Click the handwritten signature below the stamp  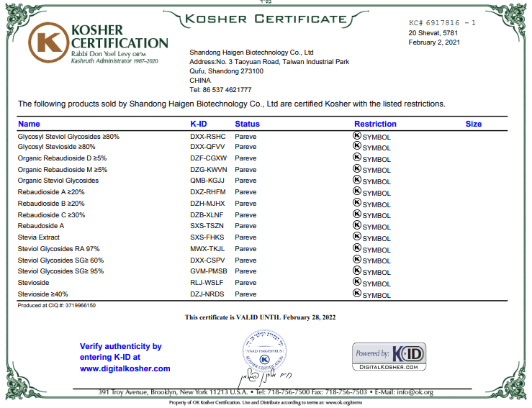tap(265, 378)
